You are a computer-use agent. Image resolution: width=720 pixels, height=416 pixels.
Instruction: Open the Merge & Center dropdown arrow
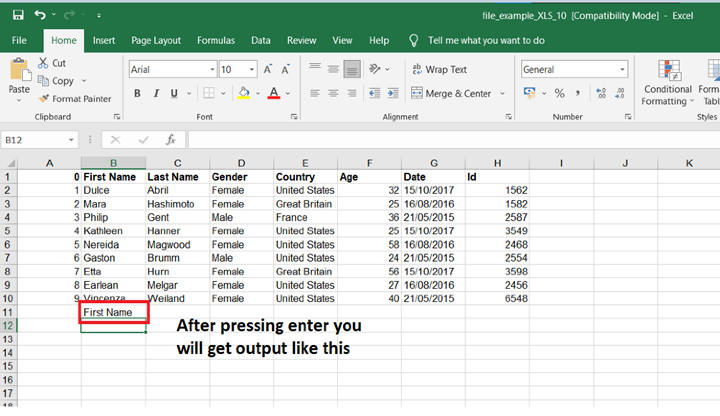[502, 93]
